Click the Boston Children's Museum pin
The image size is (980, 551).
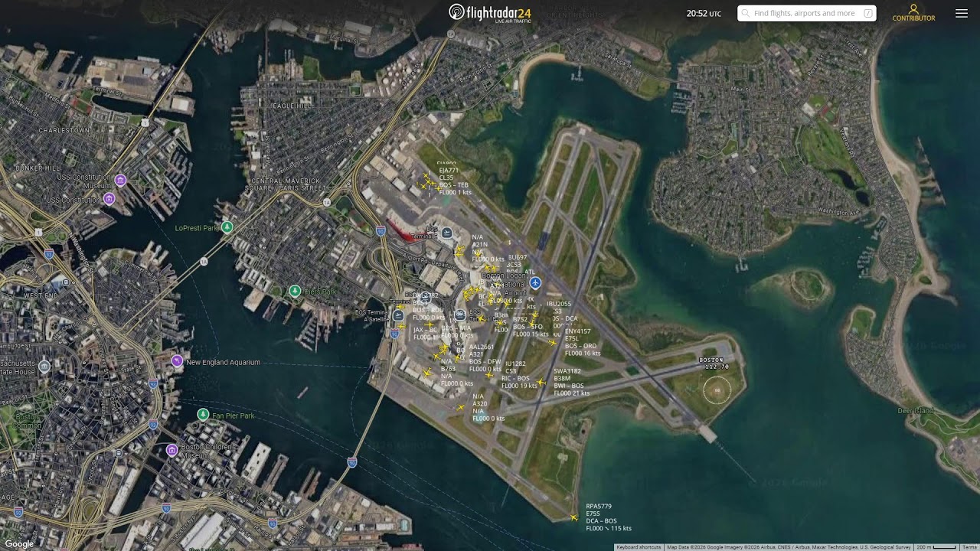pyautogui.click(x=171, y=450)
